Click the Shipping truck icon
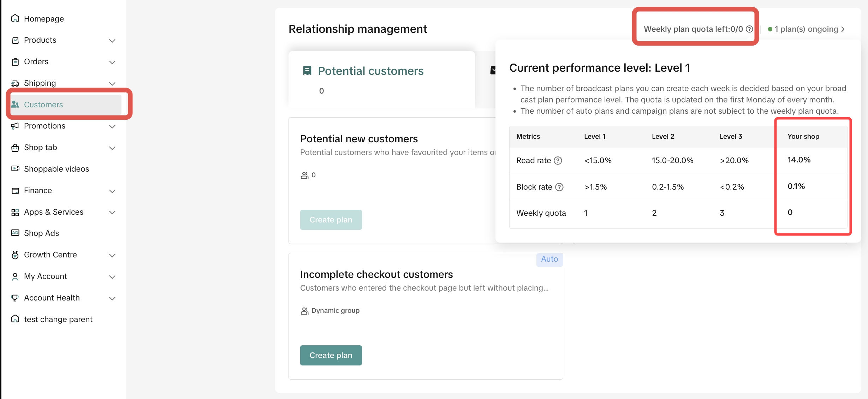Screen dimensions: 868x399 (x=15, y=83)
